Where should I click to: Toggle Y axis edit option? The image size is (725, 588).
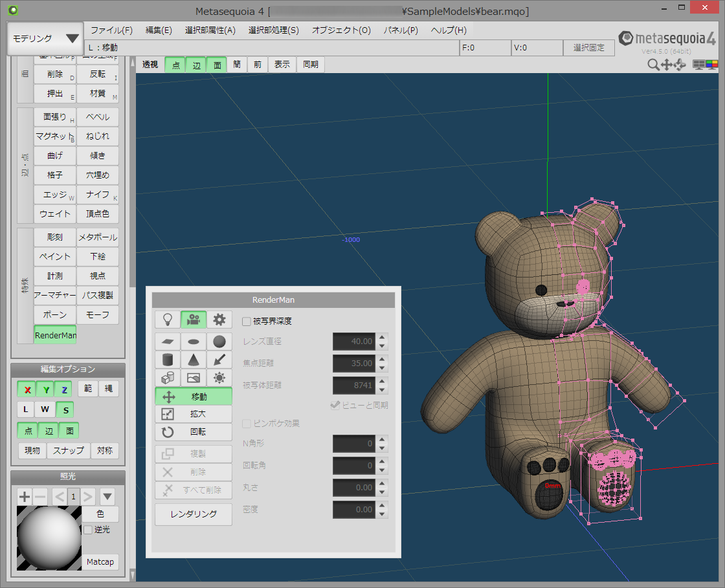click(46, 390)
